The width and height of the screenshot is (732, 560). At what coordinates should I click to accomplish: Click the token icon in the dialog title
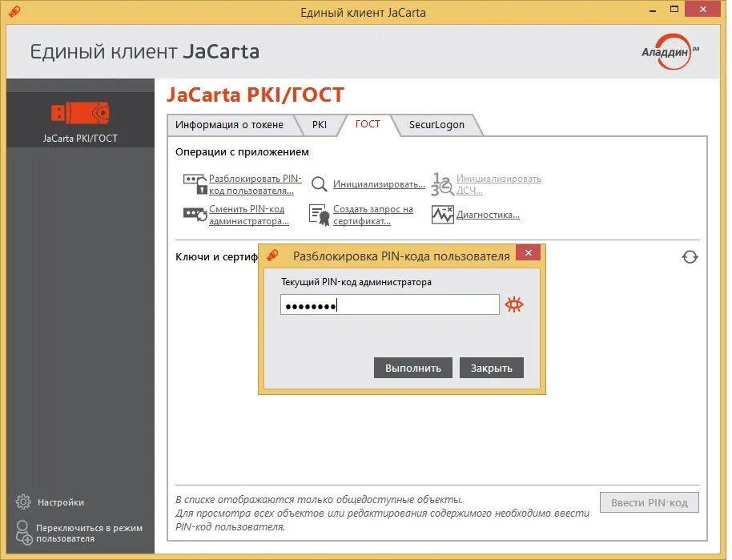[272, 256]
